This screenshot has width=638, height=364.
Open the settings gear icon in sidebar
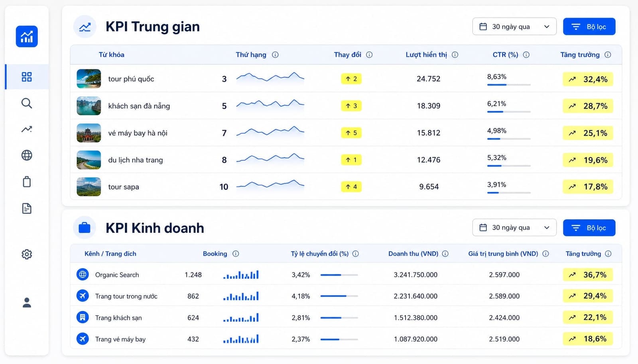pyautogui.click(x=27, y=254)
